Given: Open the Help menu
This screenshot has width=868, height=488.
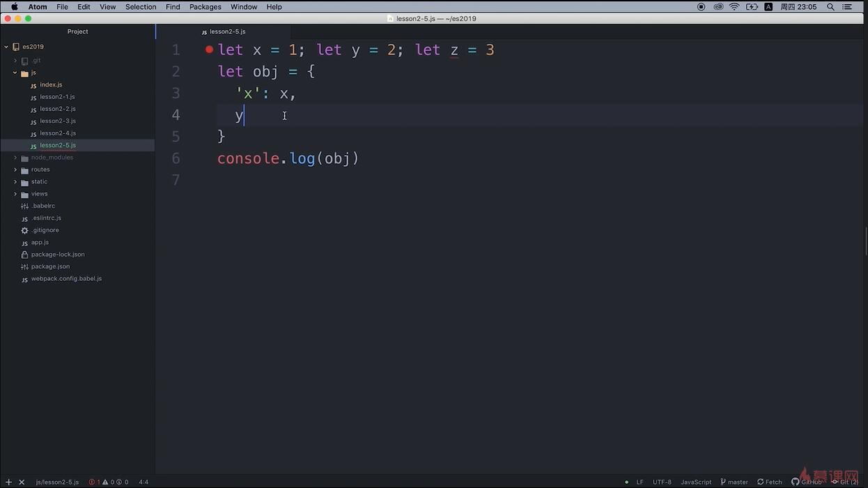Looking at the screenshot, I should click(x=274, y=7).
